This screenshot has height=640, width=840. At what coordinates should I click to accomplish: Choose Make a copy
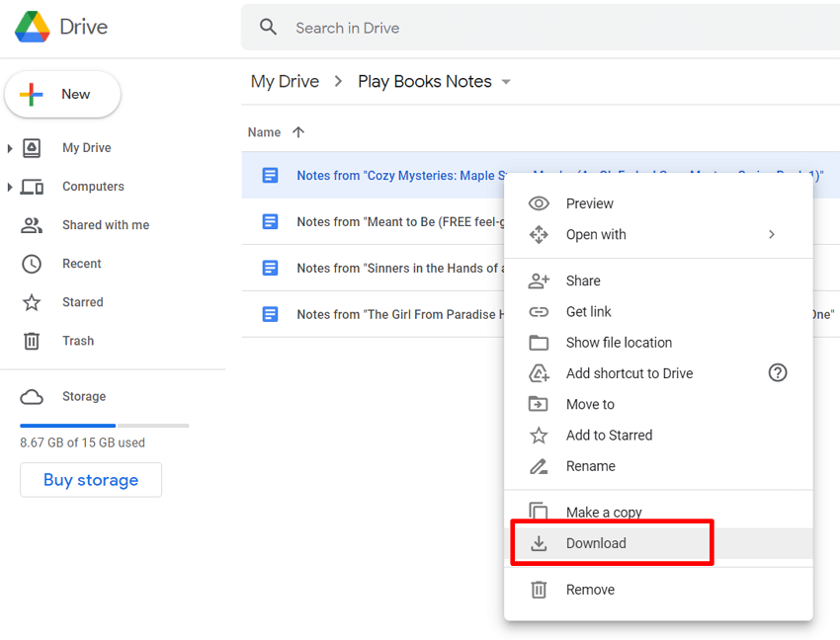pos(658,513)
